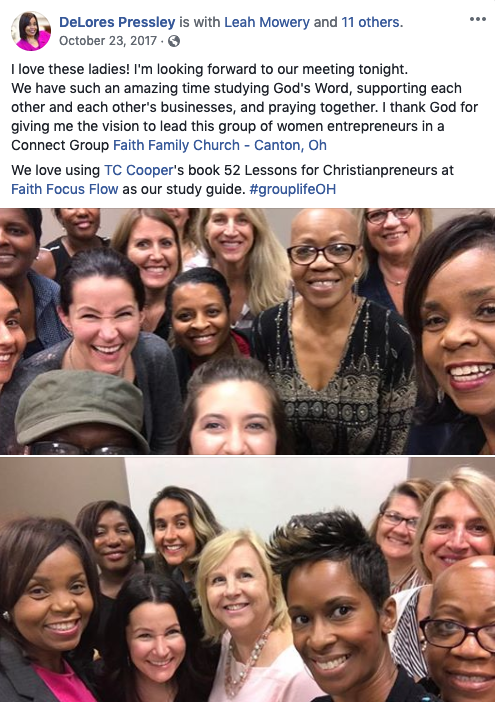Click the #grouplifeOH hashtag
Viewport: 495px width, 702px height.
point(293,189)
